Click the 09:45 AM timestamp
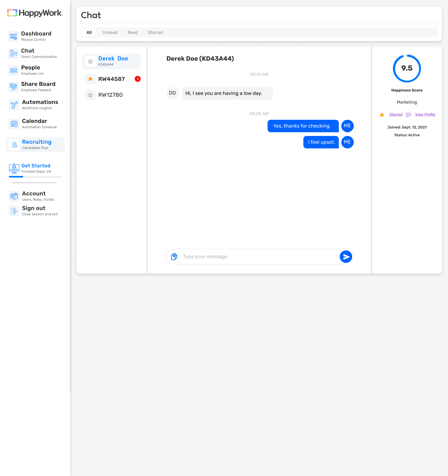This screenshot has height=476, width=448. (259, 114)
